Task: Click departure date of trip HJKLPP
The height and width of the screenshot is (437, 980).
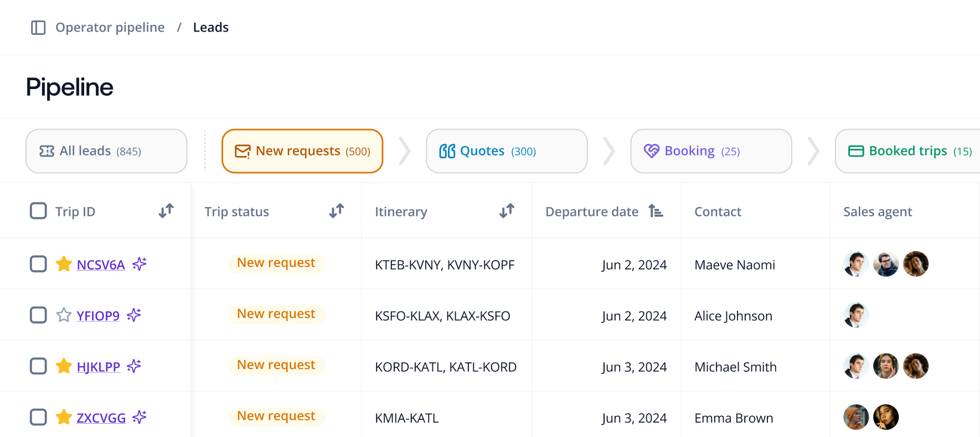Action: [634, 367]
